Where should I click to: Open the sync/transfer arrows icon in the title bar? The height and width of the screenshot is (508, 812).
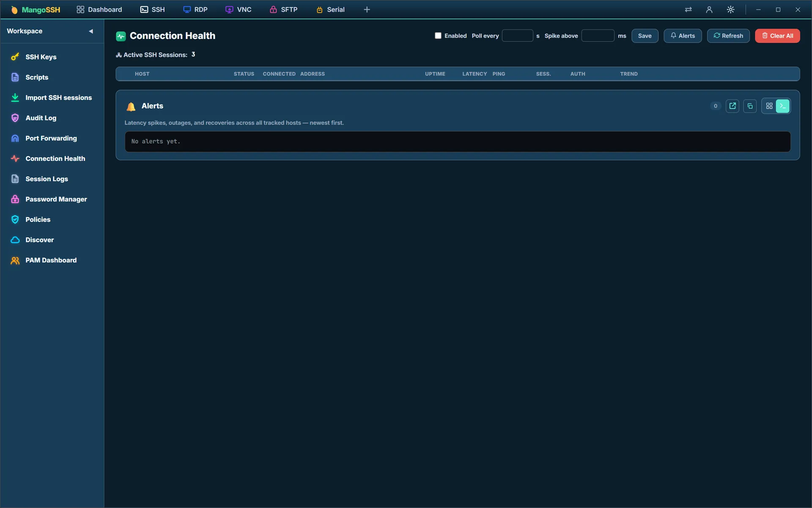[689, 9]
